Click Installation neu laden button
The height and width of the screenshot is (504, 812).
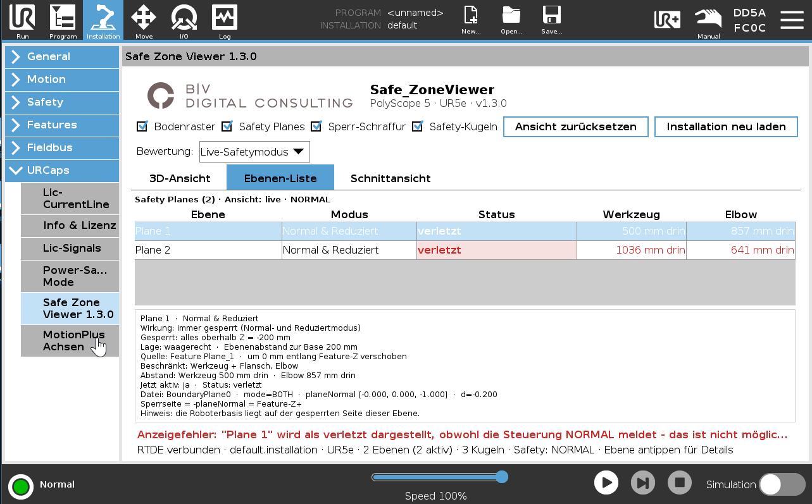(x=726, y=126)
